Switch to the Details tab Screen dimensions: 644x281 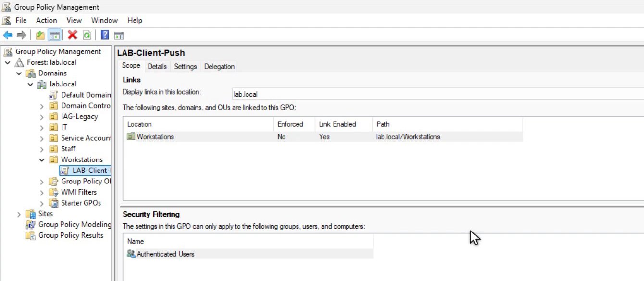(x=157, y=67)
